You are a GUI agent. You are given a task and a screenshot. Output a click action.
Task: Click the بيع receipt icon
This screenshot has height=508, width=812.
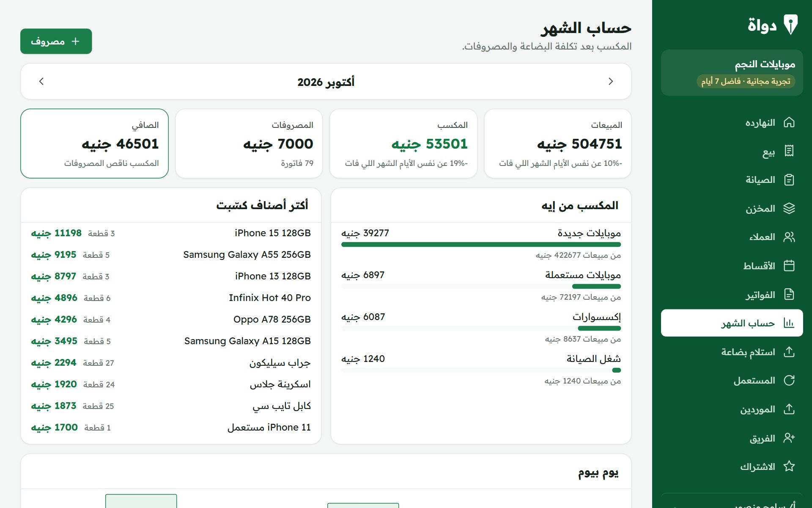(789, 151)
